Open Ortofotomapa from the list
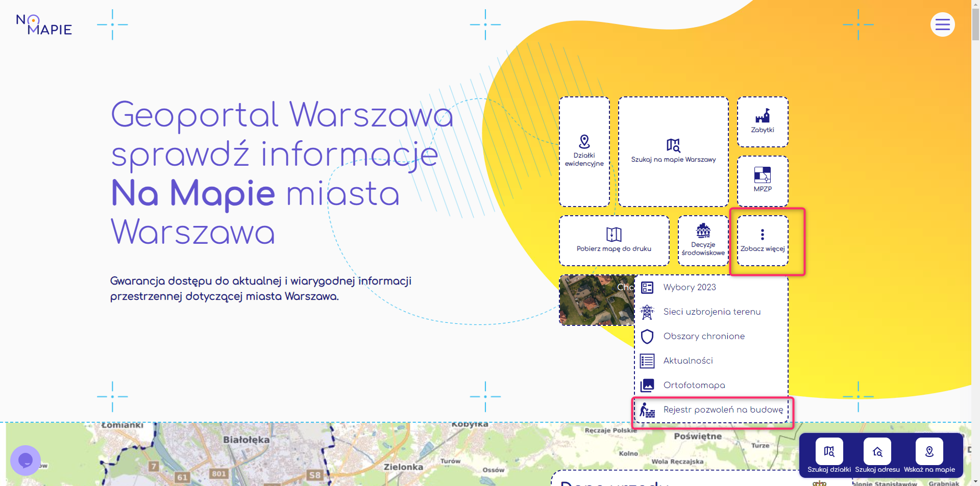 [x=694, y=385]
